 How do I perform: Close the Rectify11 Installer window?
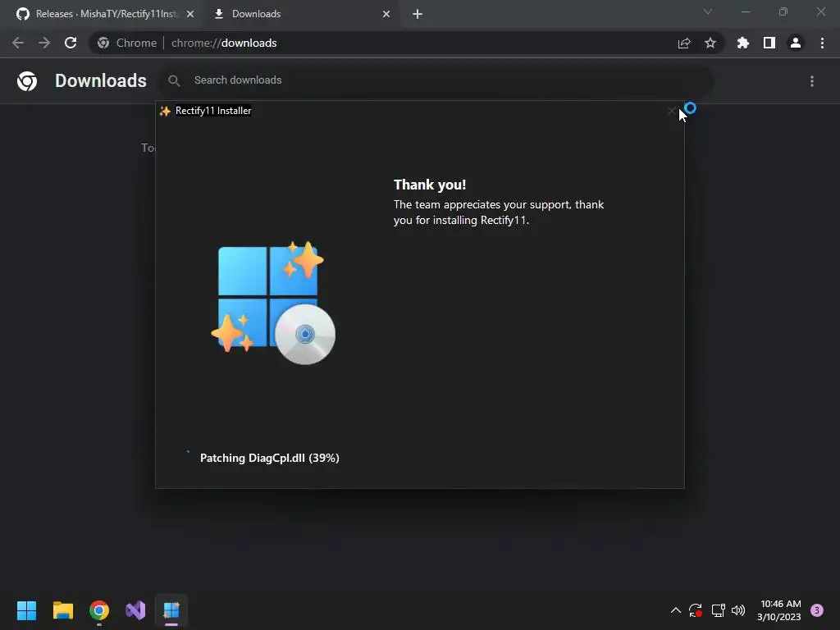672,111
